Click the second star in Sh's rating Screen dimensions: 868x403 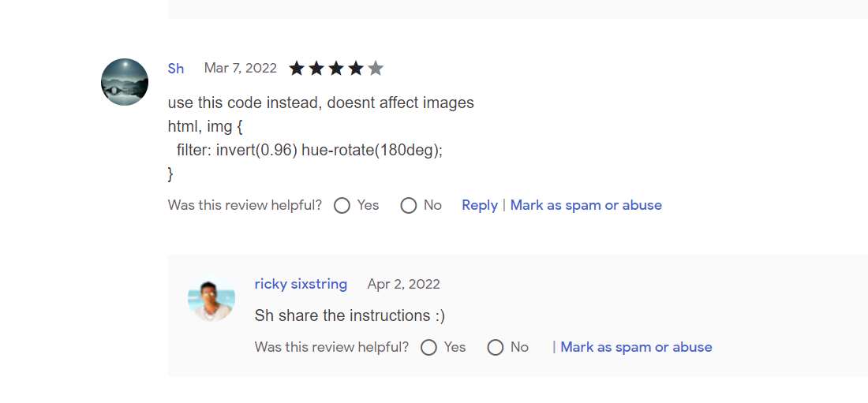point(316,69)
